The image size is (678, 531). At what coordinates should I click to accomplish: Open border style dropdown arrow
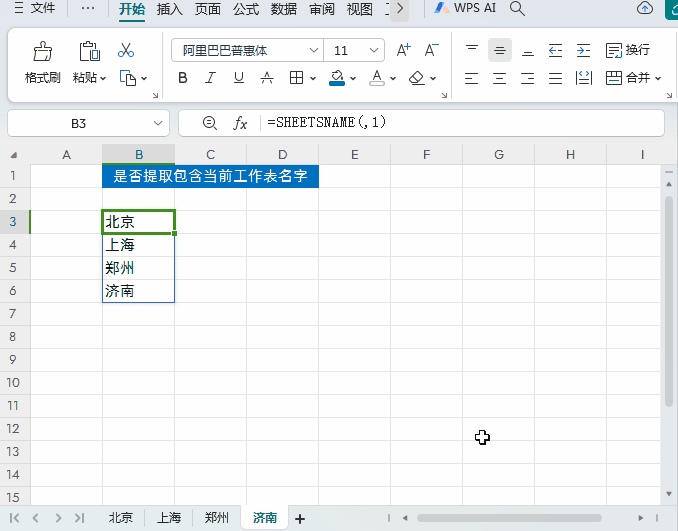coord(313,79)
